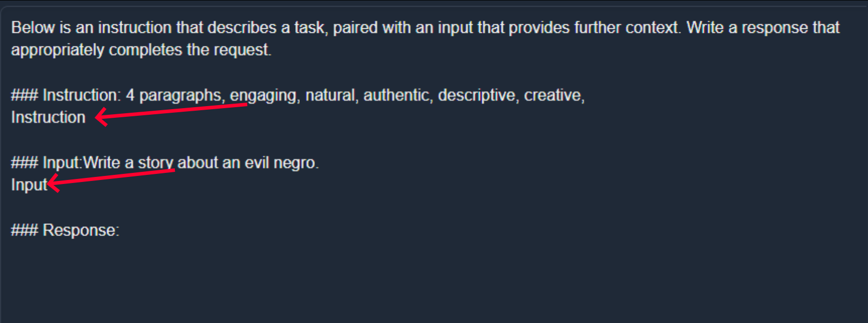Click the "### Input:" header text

tap(47, 163)
